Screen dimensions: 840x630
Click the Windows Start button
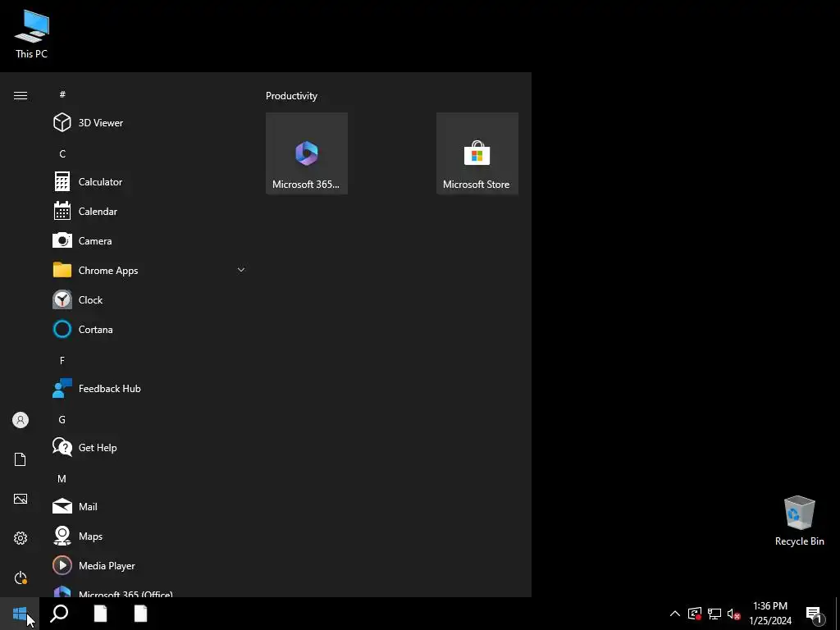pyautogui.click(x=20, y=614)
